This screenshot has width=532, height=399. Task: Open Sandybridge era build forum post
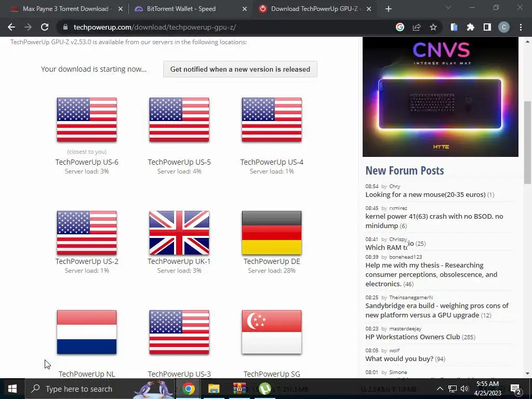[x=437, y=311]
